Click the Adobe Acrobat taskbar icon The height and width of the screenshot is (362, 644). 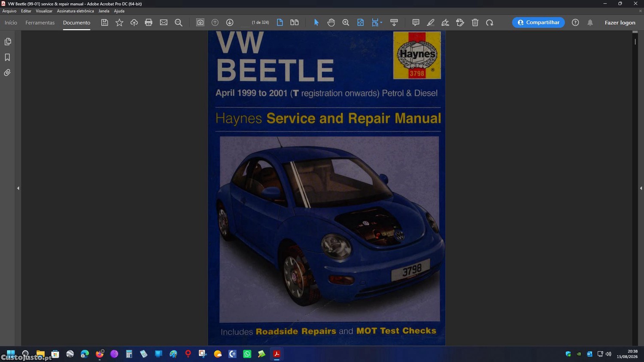[x=276, y=354]
